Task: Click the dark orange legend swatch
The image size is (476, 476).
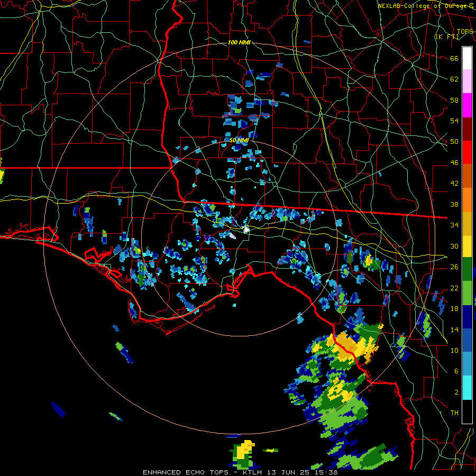Action: 467,176
